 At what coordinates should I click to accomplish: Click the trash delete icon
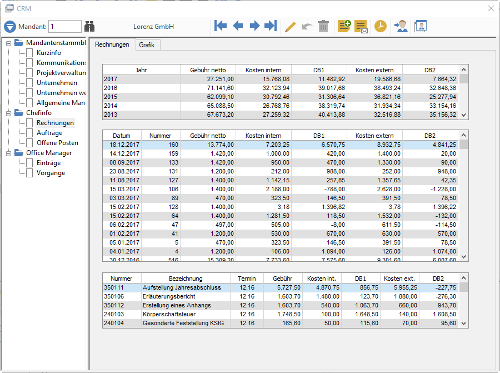click(x=323, y=26)
